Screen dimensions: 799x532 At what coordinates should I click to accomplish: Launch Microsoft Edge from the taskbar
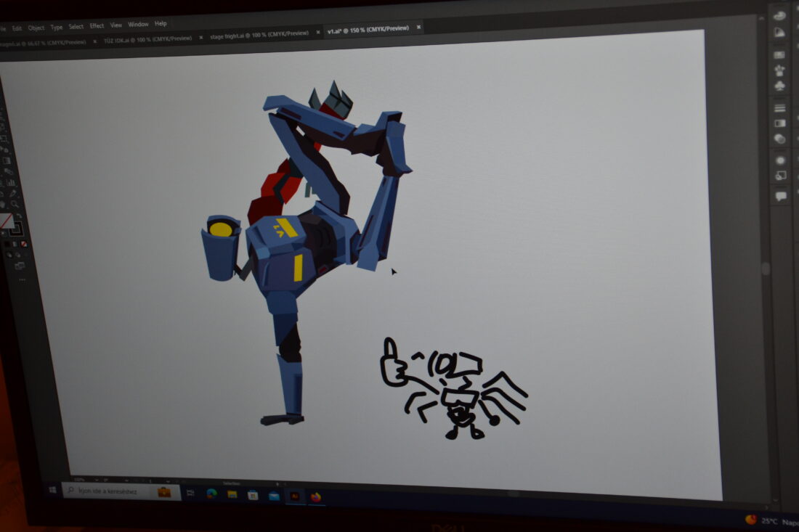click(211, 494)
